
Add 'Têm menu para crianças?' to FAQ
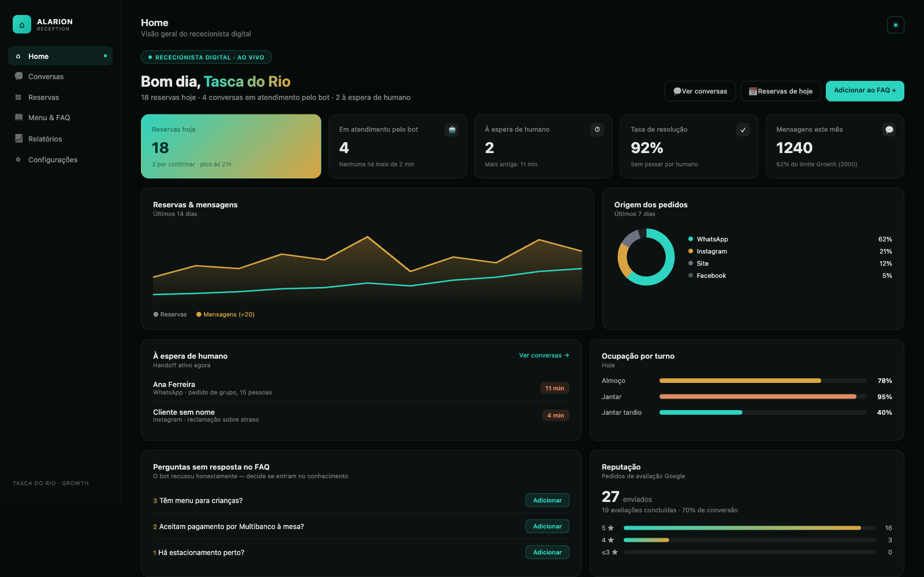point(547,500)
